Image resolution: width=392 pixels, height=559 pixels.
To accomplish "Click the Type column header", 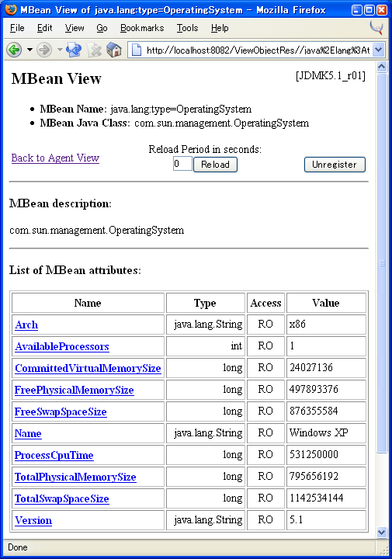I will point(205,303).
